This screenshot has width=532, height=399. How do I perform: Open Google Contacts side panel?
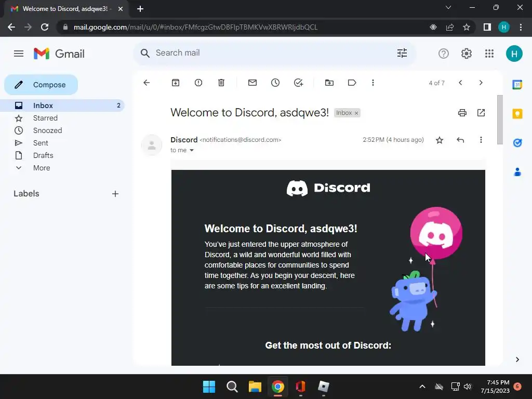pyautogui.click(x=517, y=172)
